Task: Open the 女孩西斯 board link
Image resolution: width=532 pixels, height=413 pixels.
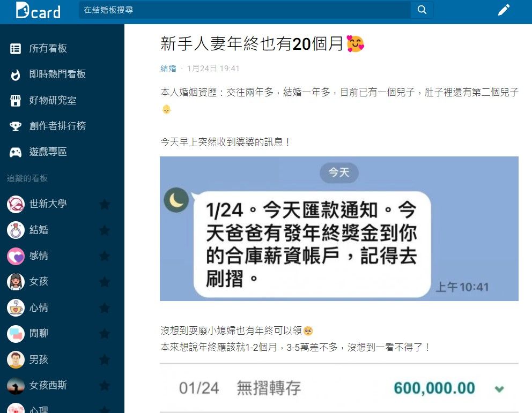Action: (x=48, y=385)
